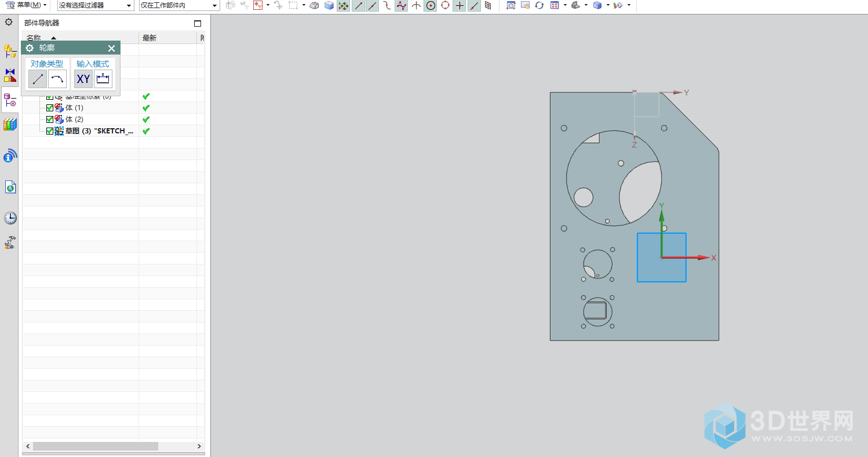Uncheck the 草图 (3) SKETCH checkbox
The image size is (868, 457).
(x=50, y=131)
